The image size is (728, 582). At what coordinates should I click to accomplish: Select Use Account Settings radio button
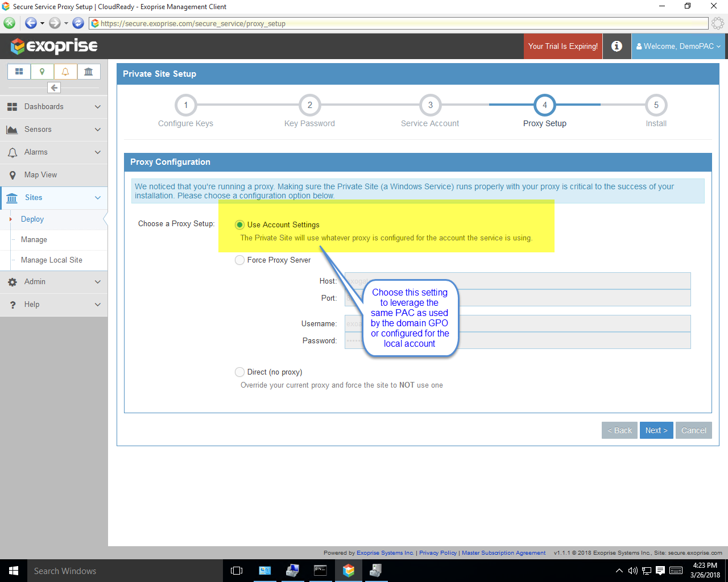[239, 225]
